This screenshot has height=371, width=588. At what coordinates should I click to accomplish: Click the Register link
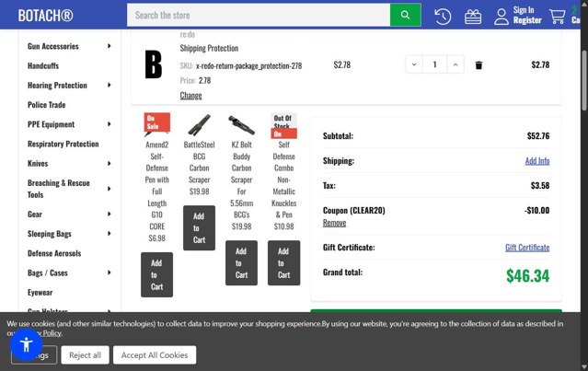(527, 20)
